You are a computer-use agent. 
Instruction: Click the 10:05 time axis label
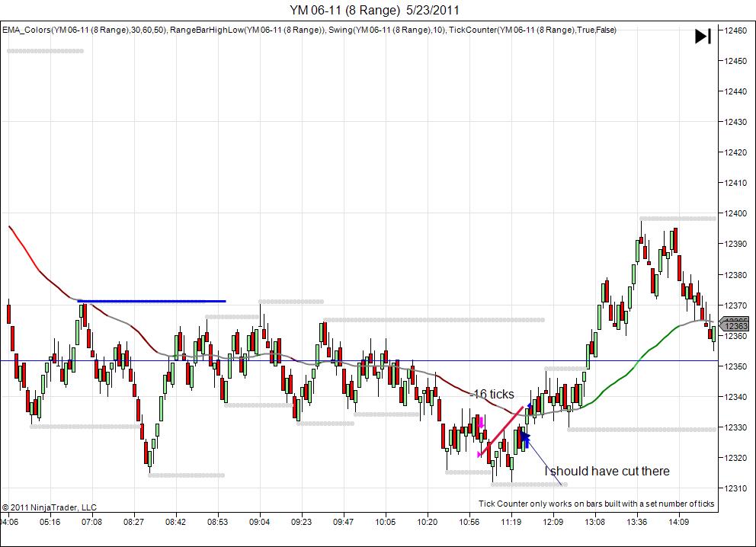point(385,522)
